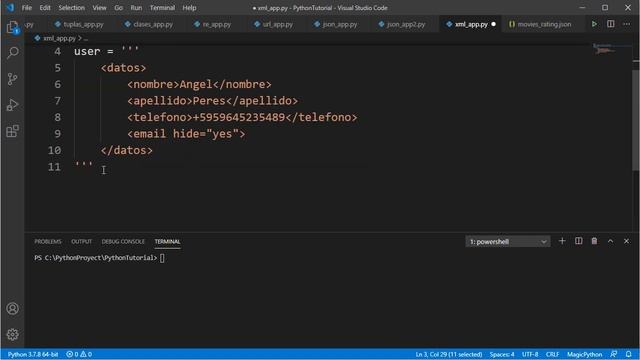Click the editor vertical scrollbar
Screen dimensions: 640x360
pos(636,120)
